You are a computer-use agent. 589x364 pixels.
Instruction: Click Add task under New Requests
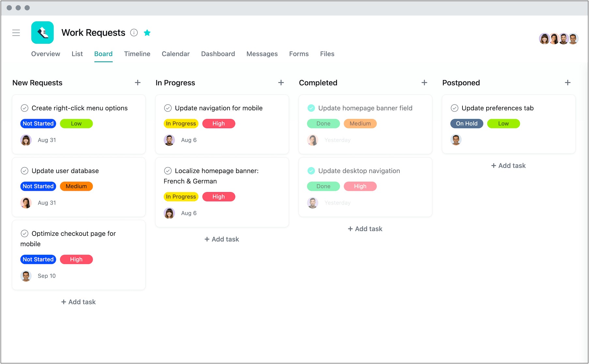pos(79,302)
